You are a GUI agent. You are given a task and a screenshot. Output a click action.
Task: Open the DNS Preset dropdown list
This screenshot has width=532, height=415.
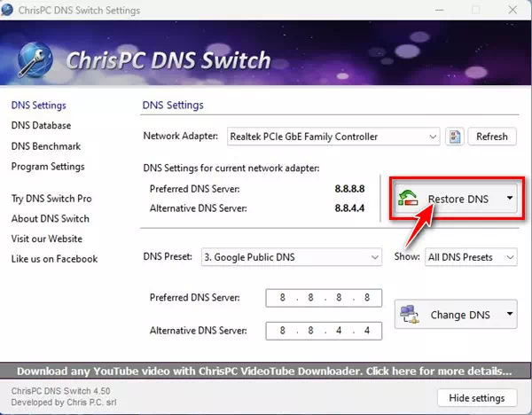tap(292, 257)
